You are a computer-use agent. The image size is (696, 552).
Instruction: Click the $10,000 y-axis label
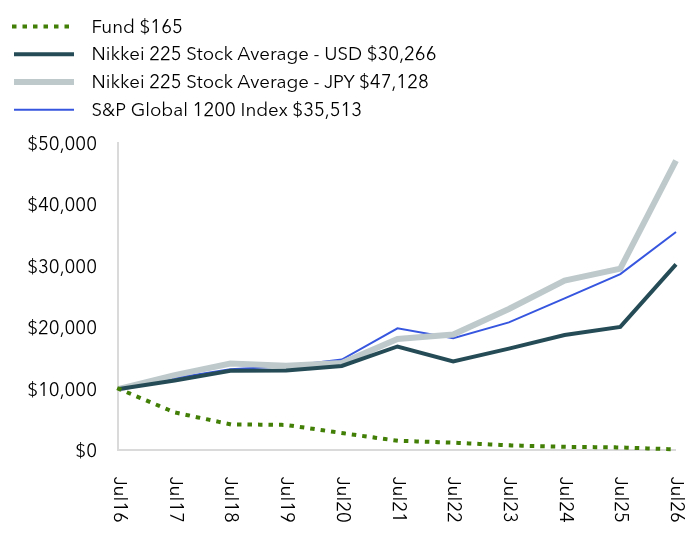tap(62, 389)
